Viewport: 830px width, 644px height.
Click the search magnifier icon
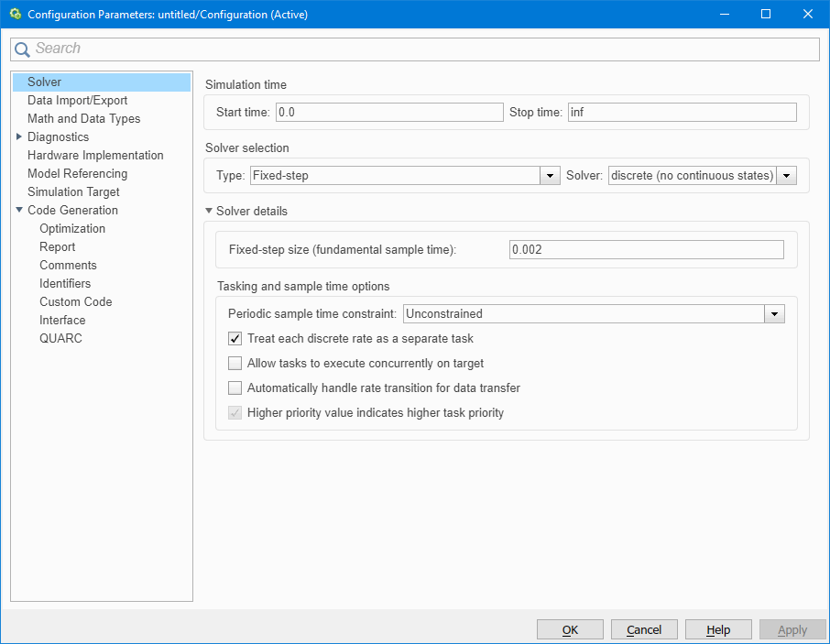[x=22, y=49]
